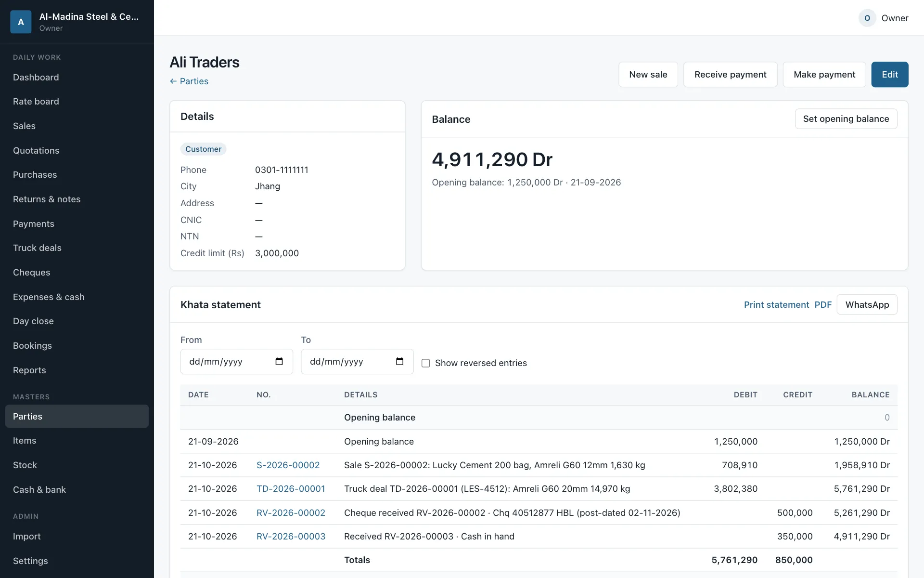This screenshot has width=924, height=578.
Task: Click the To date input field
Action: tap(357, 362)
